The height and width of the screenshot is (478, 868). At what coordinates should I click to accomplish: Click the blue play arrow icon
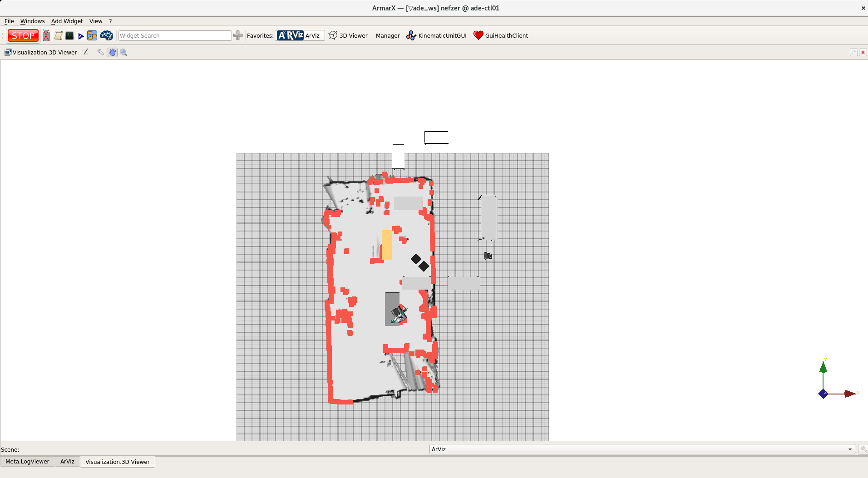click(x=81, y=36)
